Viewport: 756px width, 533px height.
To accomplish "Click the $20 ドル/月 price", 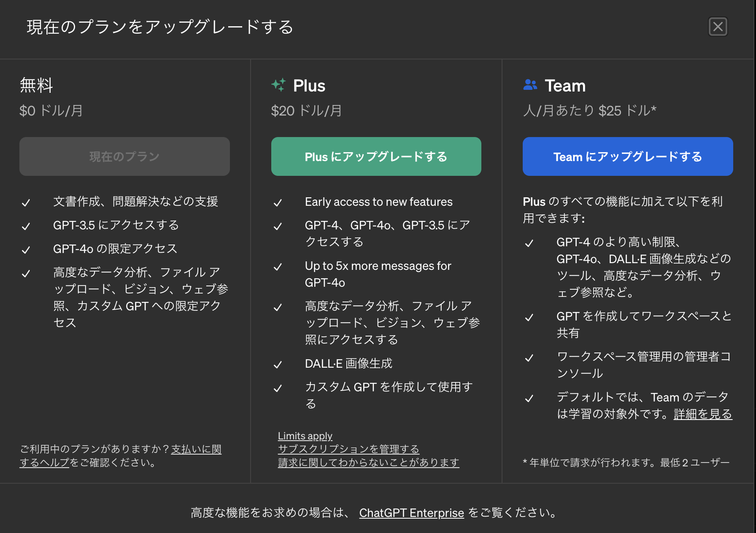I will [307, 110].
